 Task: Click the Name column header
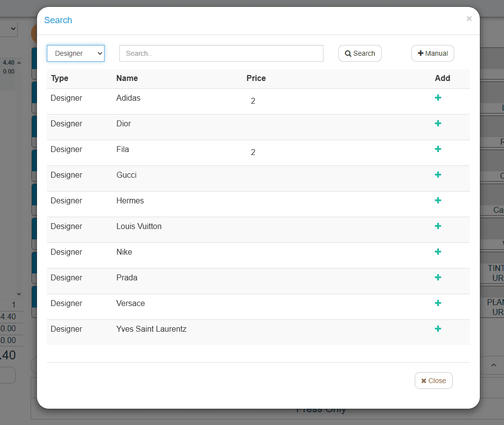coord(127,78)
